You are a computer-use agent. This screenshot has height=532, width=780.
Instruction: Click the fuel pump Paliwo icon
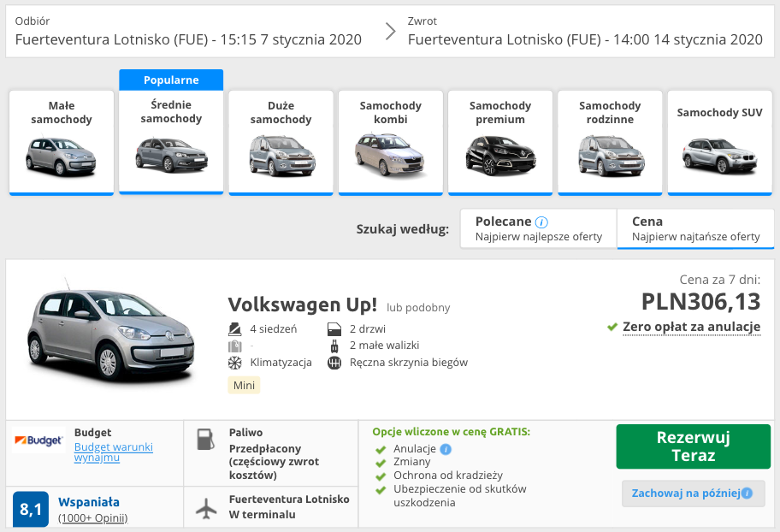[x=205, y=439]
